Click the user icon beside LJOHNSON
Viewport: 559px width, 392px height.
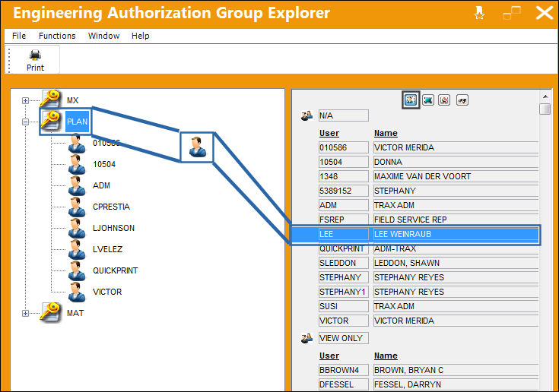coord(77,228)
